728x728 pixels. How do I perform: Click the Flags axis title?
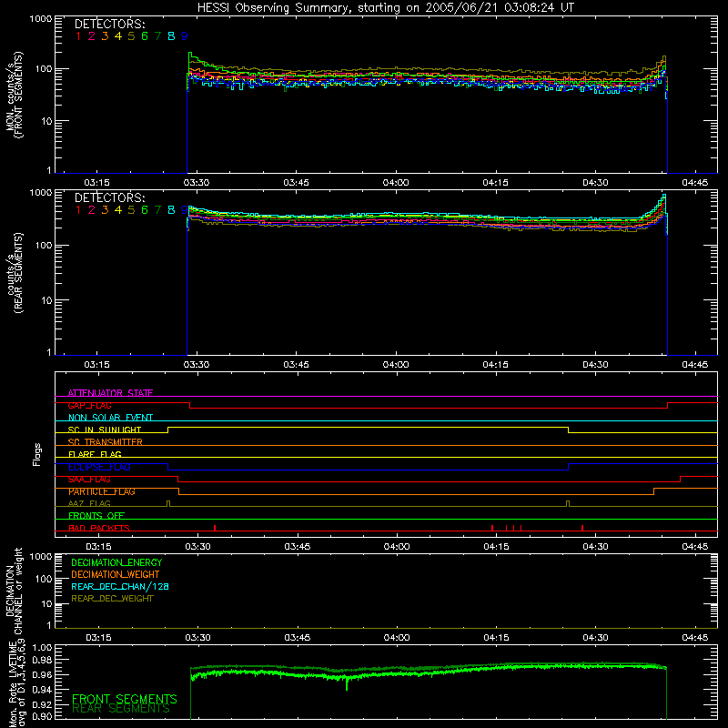(x=36, y=454)
